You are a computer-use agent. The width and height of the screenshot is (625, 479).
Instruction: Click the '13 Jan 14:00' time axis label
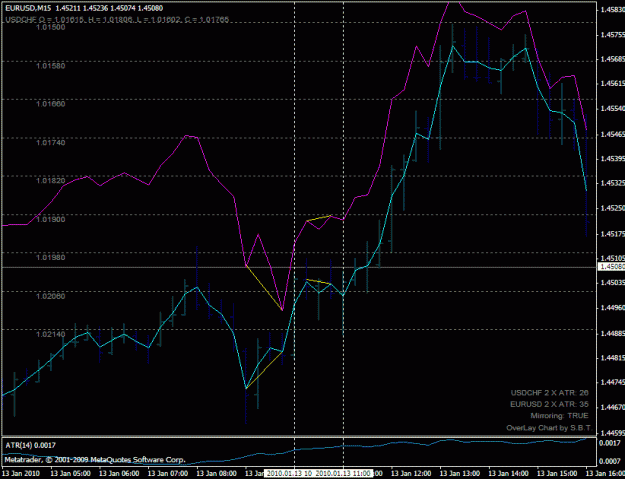coord(509,473)
